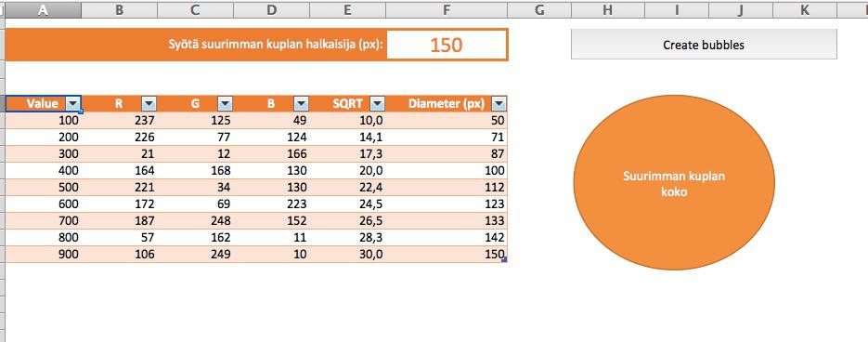Select the Diameter cell showing 142
Viewport: 868px width, 342px height.
coord(447,238)
